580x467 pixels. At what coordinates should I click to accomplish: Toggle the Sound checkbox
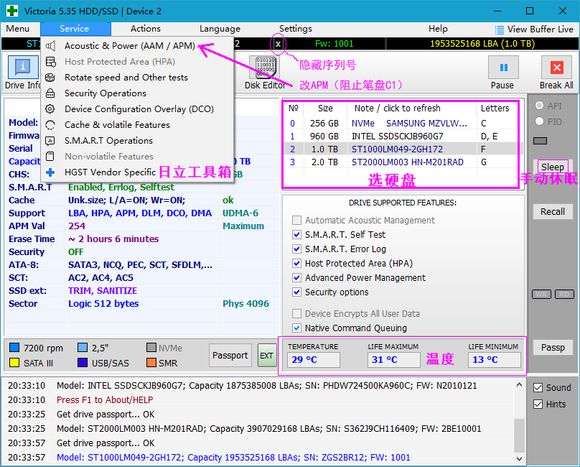[538, 388]
